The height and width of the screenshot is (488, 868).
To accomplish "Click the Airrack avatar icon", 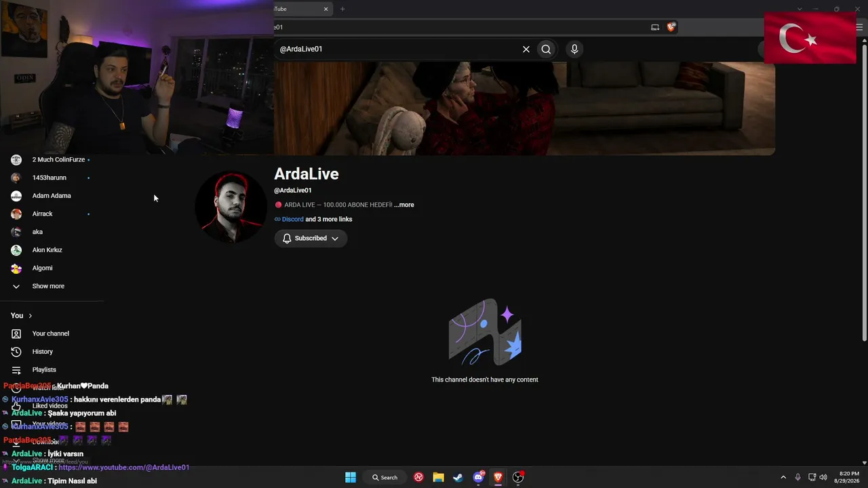I will point(16,213).
